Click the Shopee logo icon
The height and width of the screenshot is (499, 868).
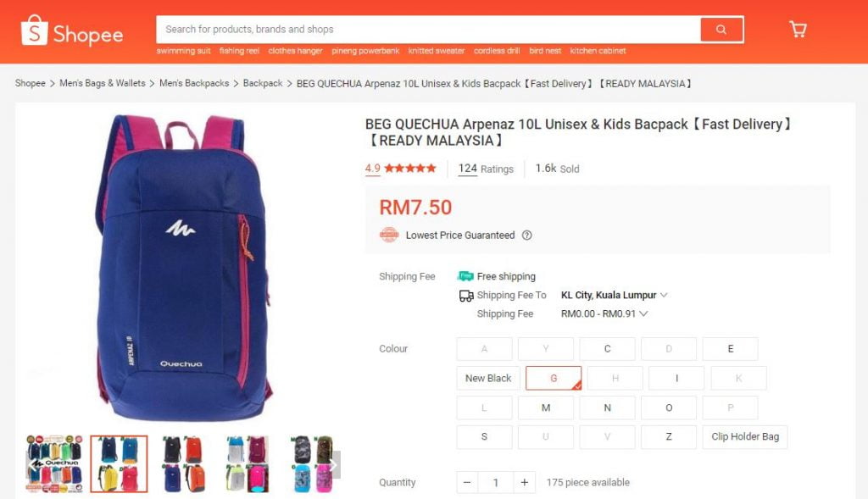(34, 30)
